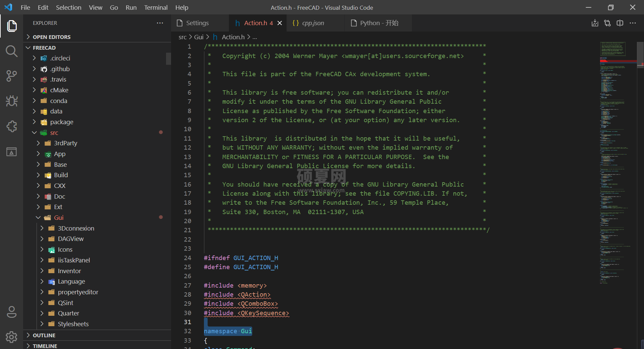Open the Run menu
This screenshot has height=349, width=644.
click(131, 7)
